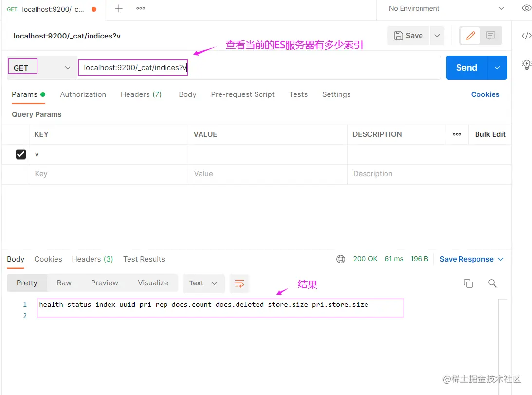This screenshot has width=532, height=395.
Task: Select the response Body tab
Action: pyautogui.click(x=16, y=259)
